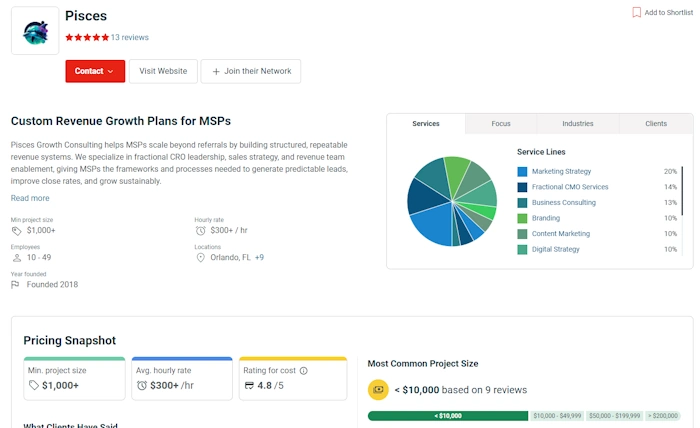Click the person icon next to 10 - 49

coord(17,258)
